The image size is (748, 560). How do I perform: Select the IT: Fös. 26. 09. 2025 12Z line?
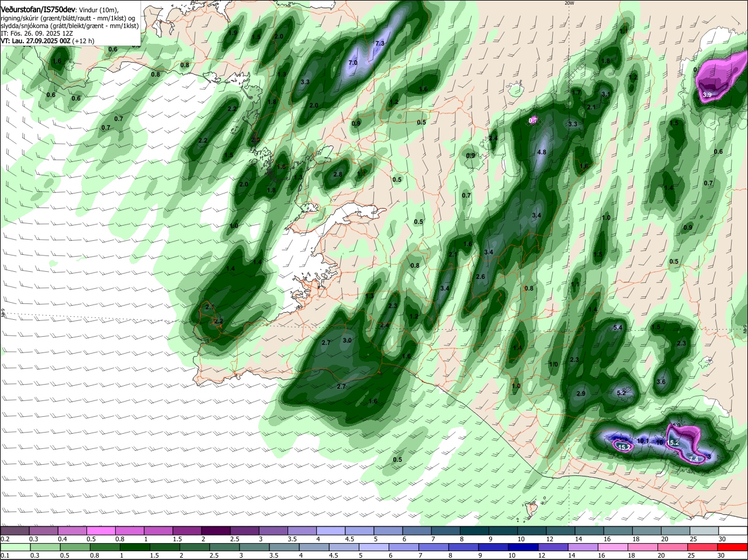pos(36,33)
